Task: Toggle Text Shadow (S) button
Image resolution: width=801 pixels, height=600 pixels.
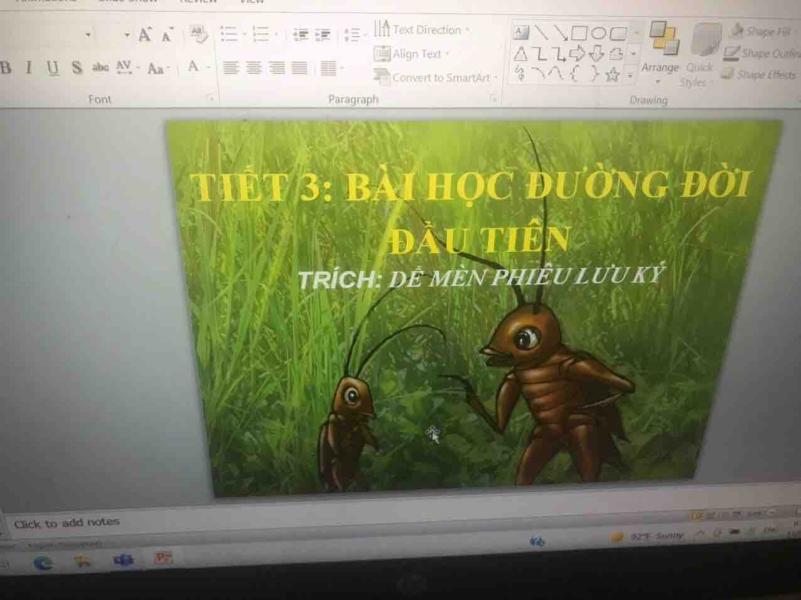Action: (x=77, y=67)
